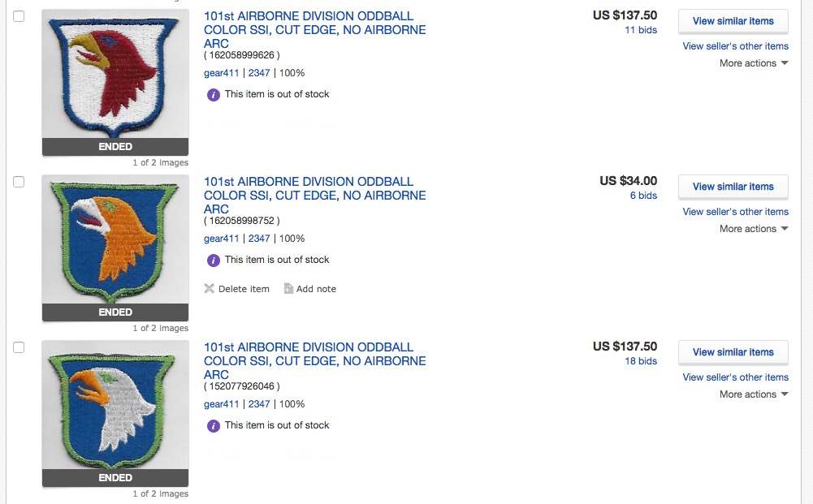Open More actions dropdown for the $34.00 listing

pos(753,229)
